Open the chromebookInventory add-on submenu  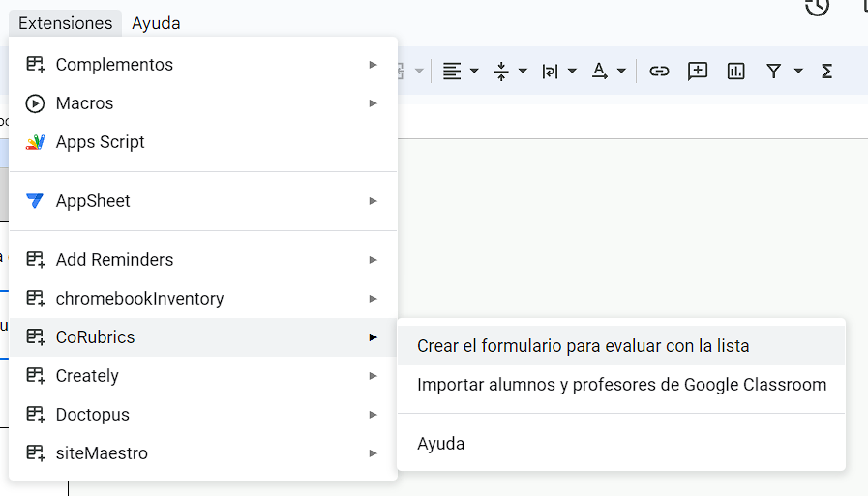203,299
